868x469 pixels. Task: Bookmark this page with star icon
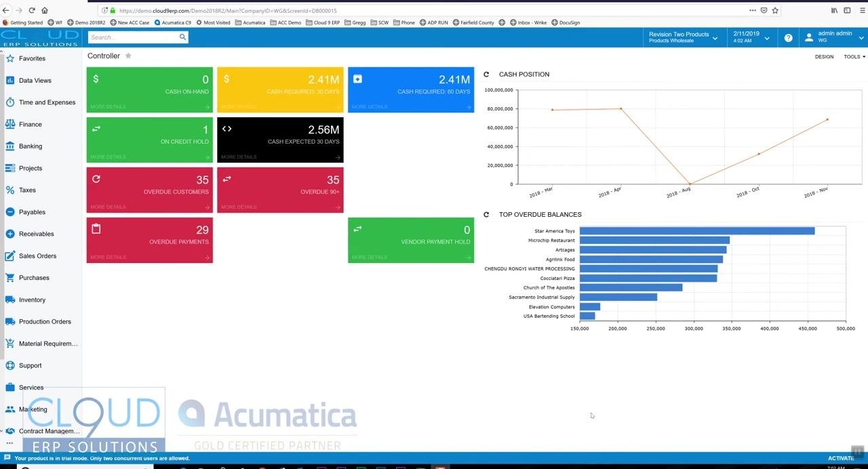pos(775,10)
